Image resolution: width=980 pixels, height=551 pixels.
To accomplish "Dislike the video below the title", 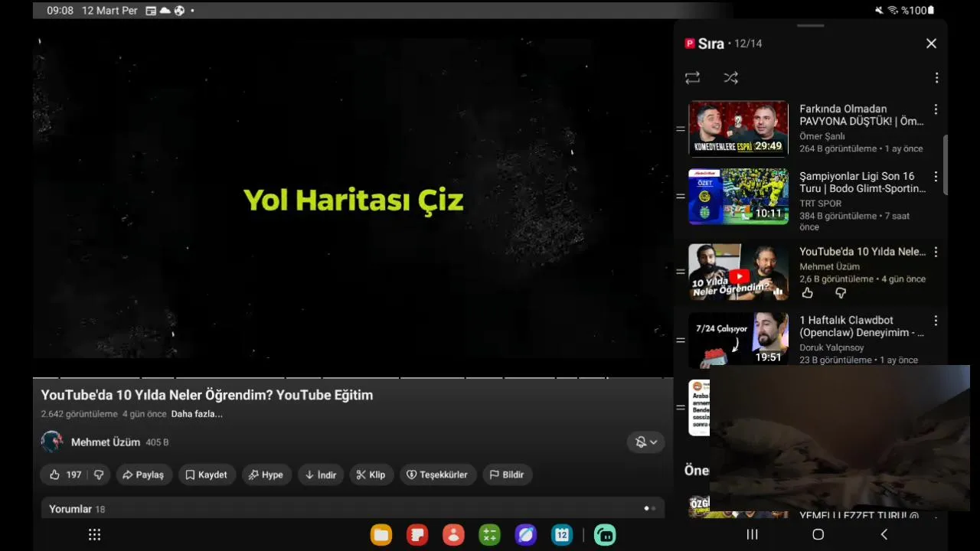I will (x=98, y=474).
